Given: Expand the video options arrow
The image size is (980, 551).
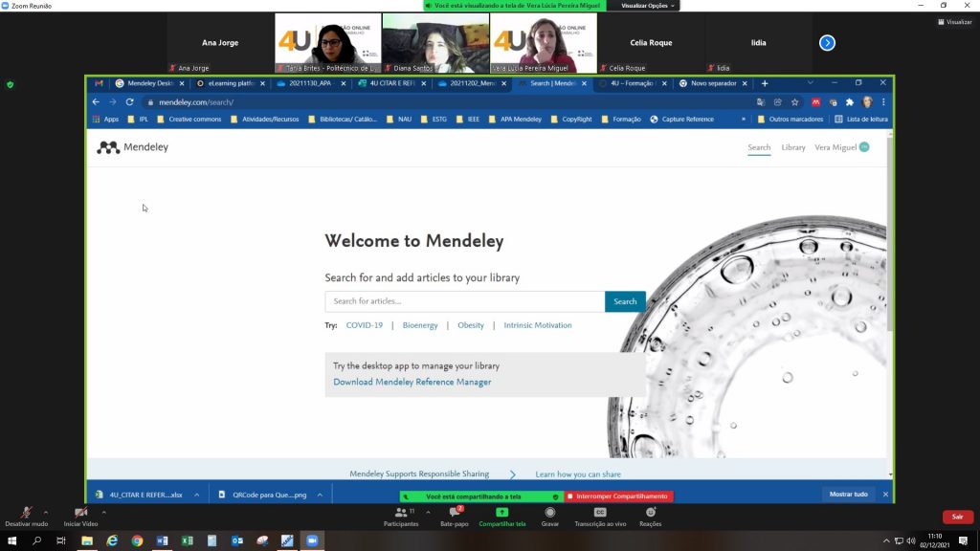Looking at the screenshot, I should click(103, 513).
